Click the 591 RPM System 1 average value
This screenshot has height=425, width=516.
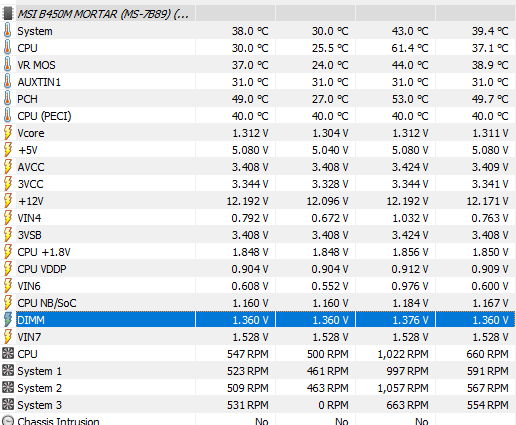[488, 371]
